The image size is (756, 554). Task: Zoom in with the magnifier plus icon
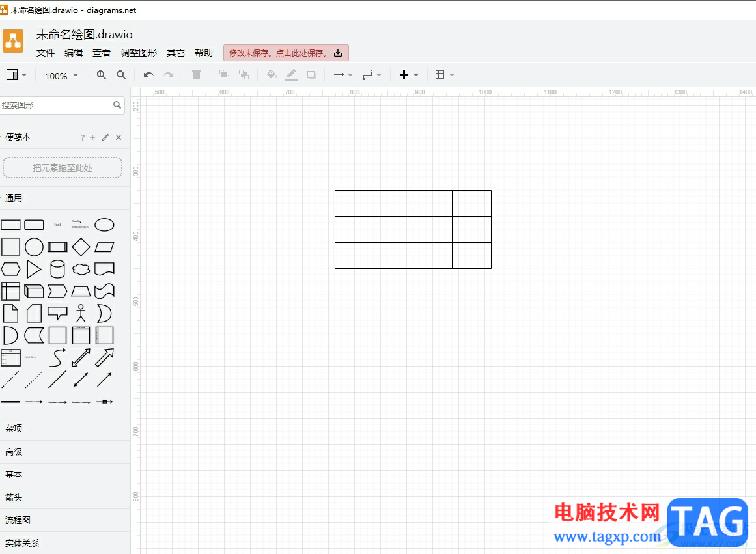click(101, 75)
